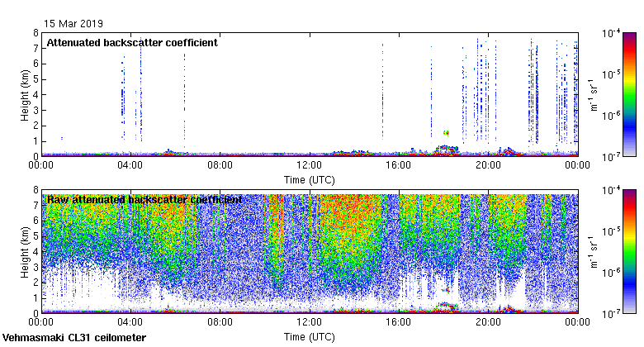Click the bottom plot's Height (km) axis label

(x=25, y=252)
